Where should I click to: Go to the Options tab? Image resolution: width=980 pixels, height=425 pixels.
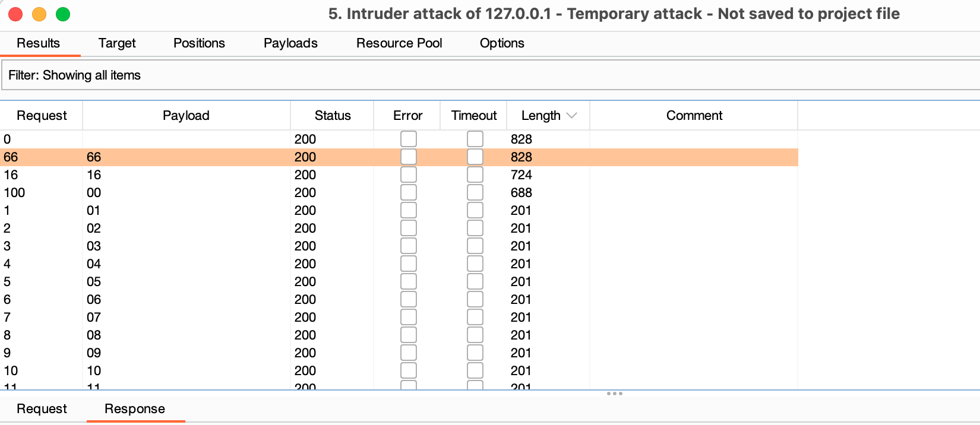click(x=502, y=43)
